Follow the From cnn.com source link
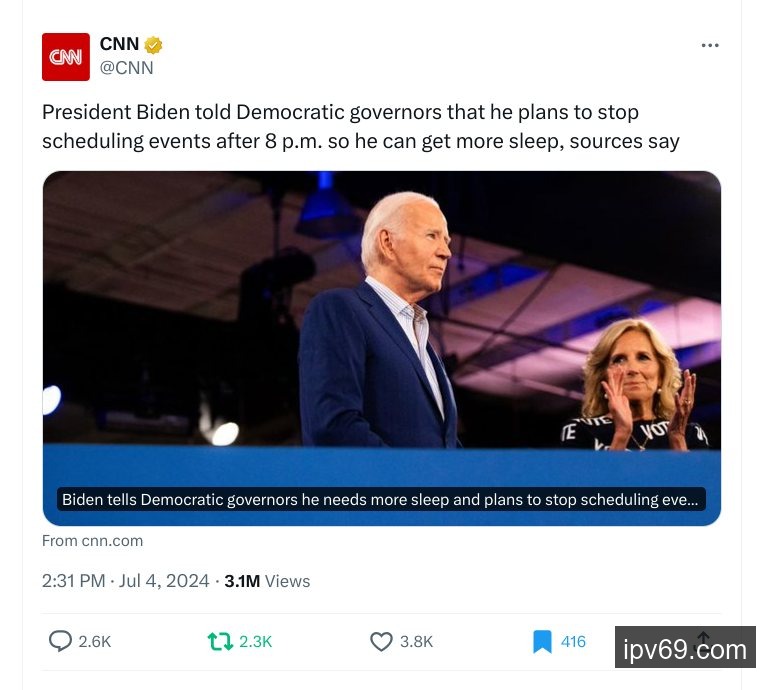 point(92,540)
